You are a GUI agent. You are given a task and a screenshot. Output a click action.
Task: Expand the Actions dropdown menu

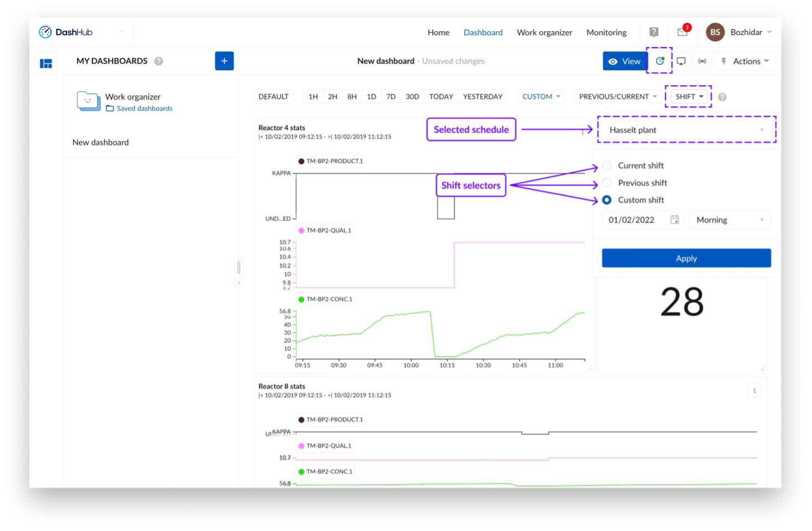746,61
